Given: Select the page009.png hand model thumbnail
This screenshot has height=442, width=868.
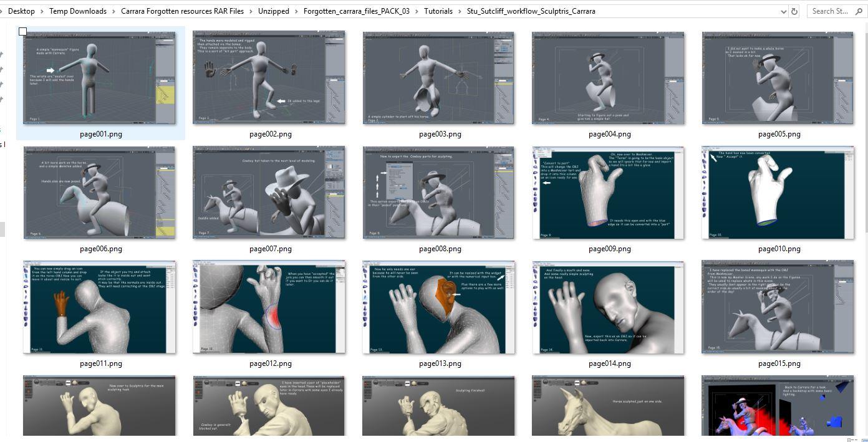Looking at the screenshot, I should 608,193.
